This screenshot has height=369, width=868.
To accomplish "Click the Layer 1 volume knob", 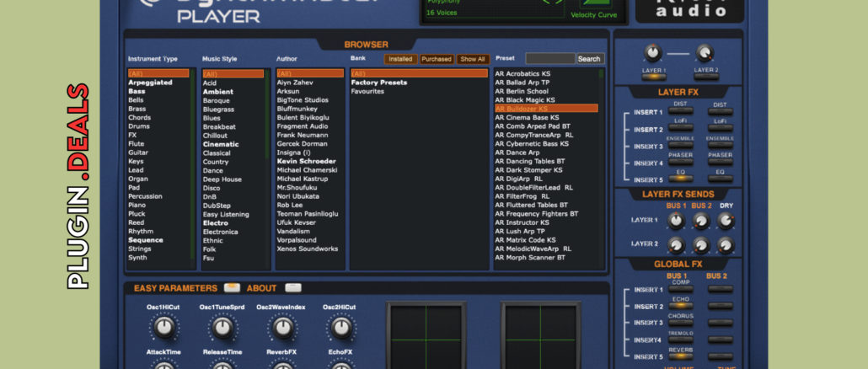I will point(653,52).
